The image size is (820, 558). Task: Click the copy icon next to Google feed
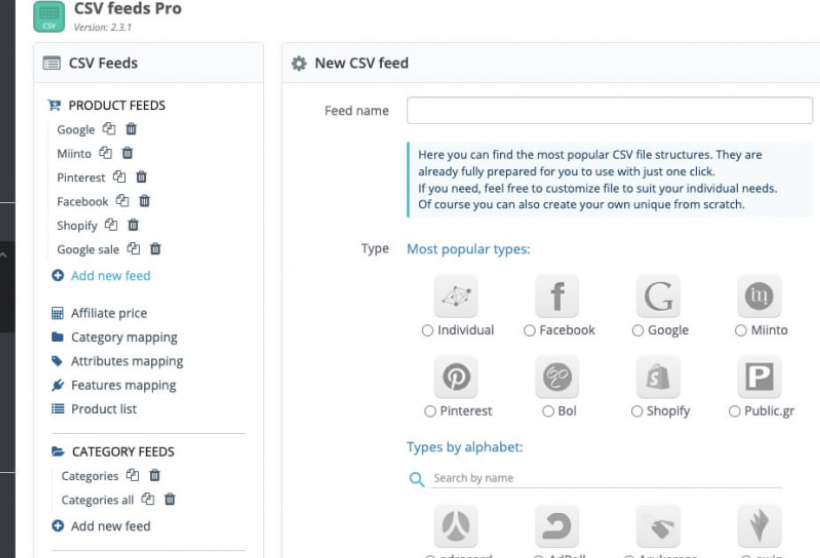[x=110, y=129]
